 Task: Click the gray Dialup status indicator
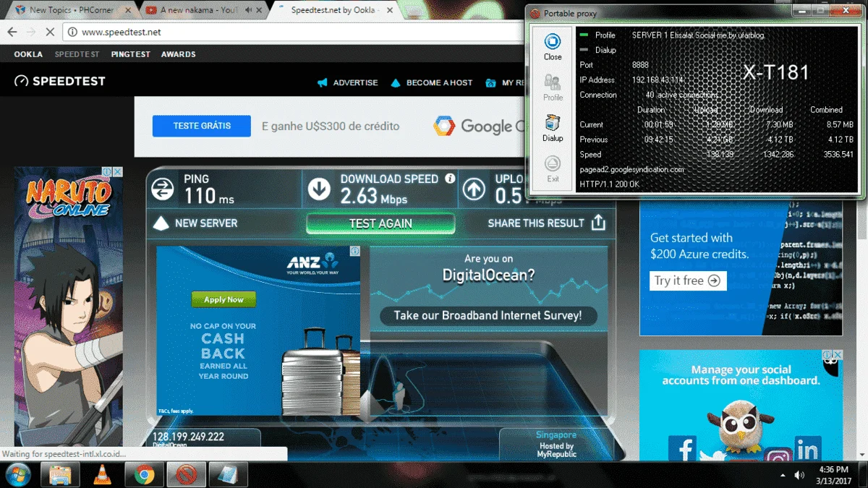tap(584, 50)
